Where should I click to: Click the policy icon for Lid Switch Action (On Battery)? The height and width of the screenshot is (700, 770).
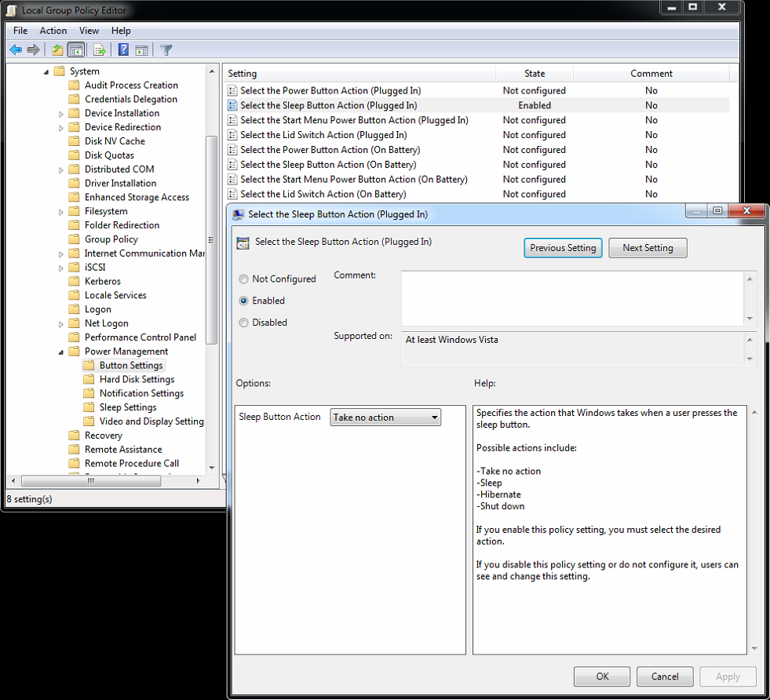(232, 195)
